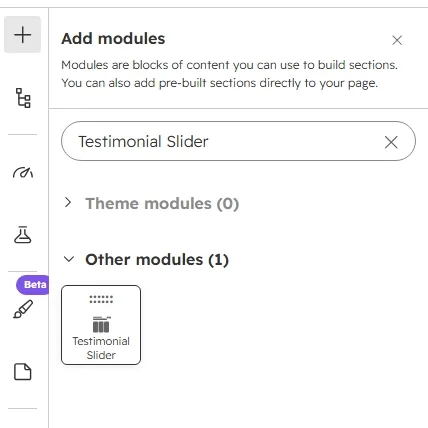Open the page structure tree icon
The height and width of the screenshot is (428, 428).
tap(23, 98)
